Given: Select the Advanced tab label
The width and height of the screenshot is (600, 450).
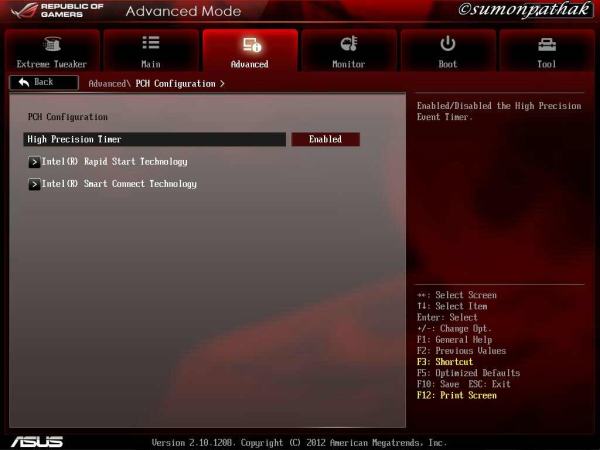Looking at the screenshot, I should 249,64.
